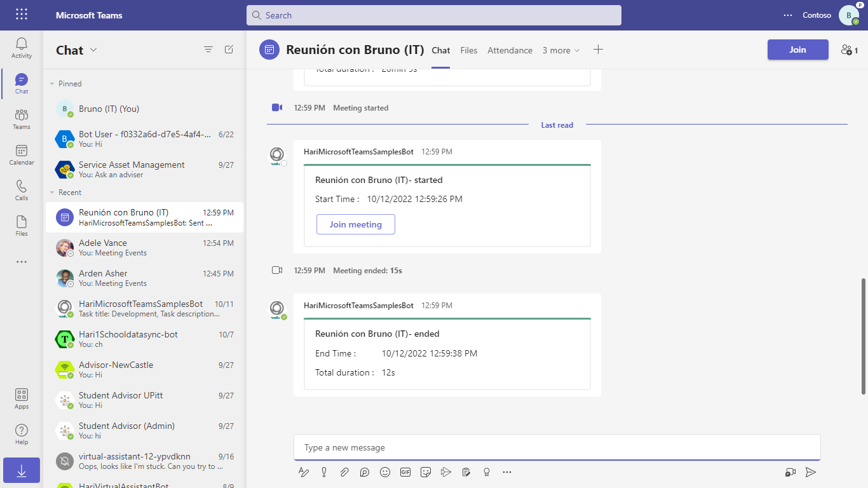Insert a GIF from the toolbar
This screenshot has height=488, width=868.
coord(405,472)
